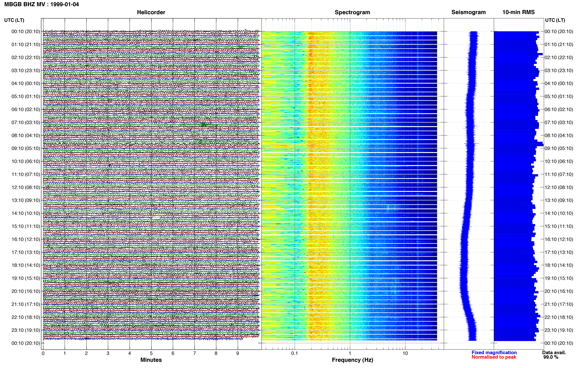Click the green event burst near 08:40 trace

coord(202,142)
